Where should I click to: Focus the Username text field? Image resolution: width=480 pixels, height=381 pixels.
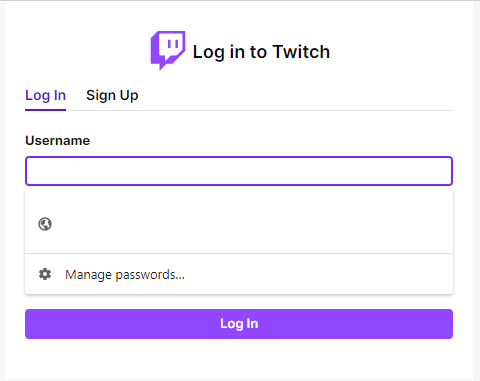239,171
